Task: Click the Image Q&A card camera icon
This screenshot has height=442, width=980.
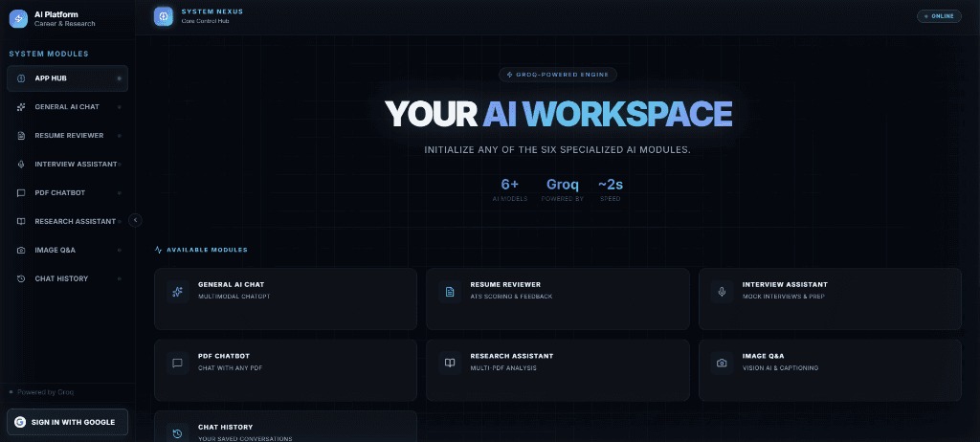Action: [722, 364]
